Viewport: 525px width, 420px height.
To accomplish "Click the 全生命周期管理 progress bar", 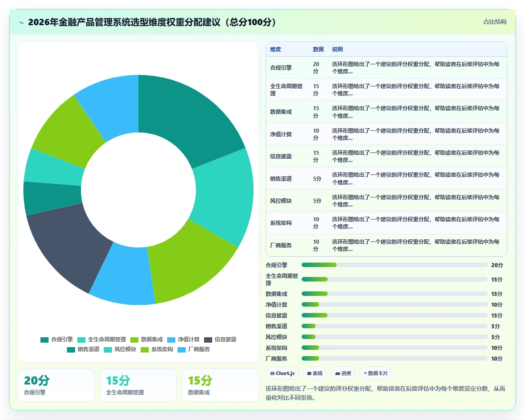I will [394, 279].
